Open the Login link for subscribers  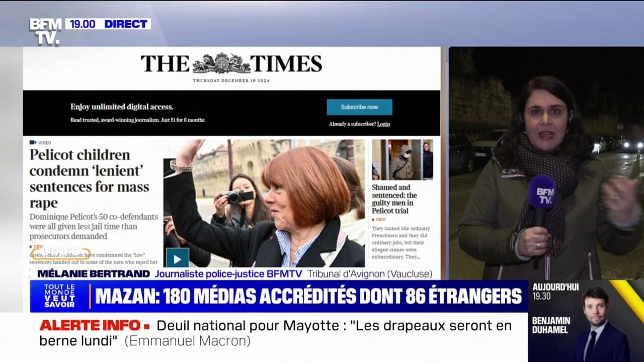[x=383, y=124]
